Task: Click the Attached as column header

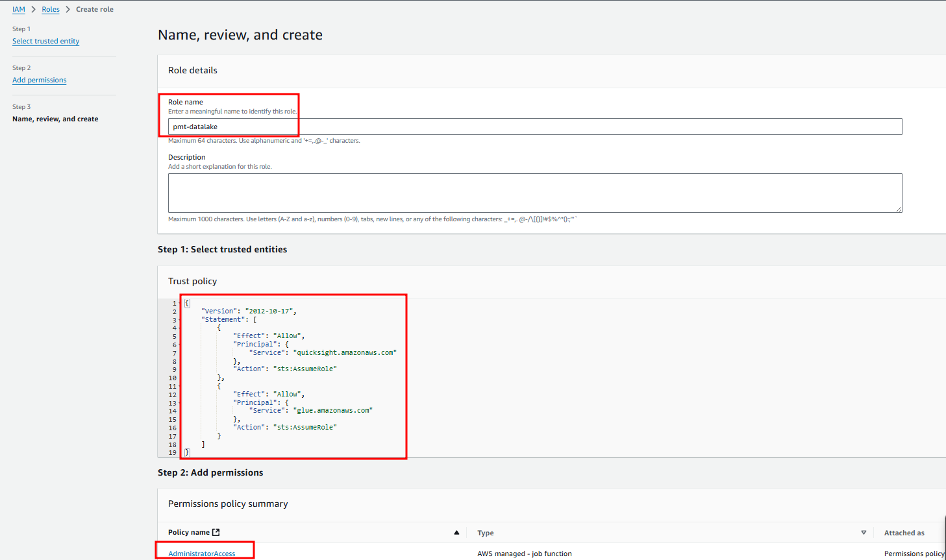Action: (x=904, y=533)
